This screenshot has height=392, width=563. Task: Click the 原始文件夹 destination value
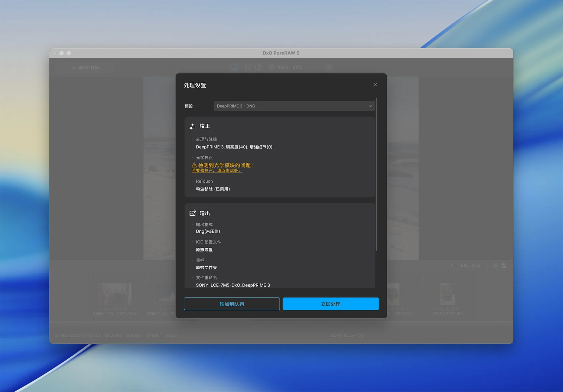[206, 268]
